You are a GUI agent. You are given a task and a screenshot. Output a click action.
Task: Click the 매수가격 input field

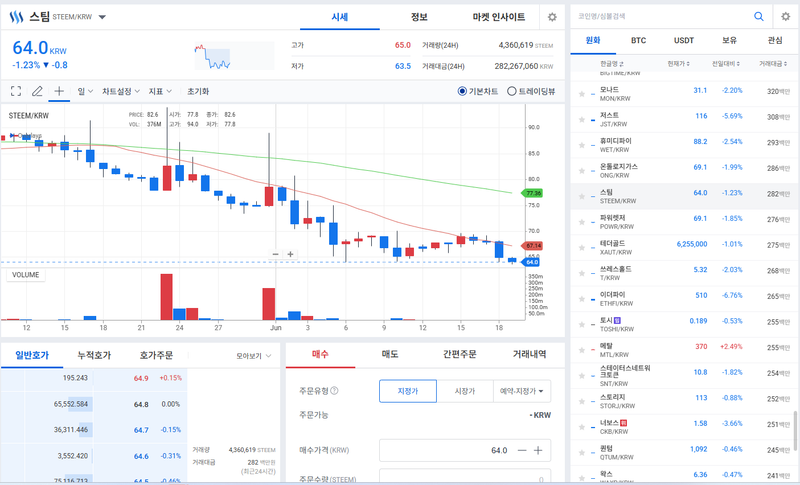(x=465, y=450)
